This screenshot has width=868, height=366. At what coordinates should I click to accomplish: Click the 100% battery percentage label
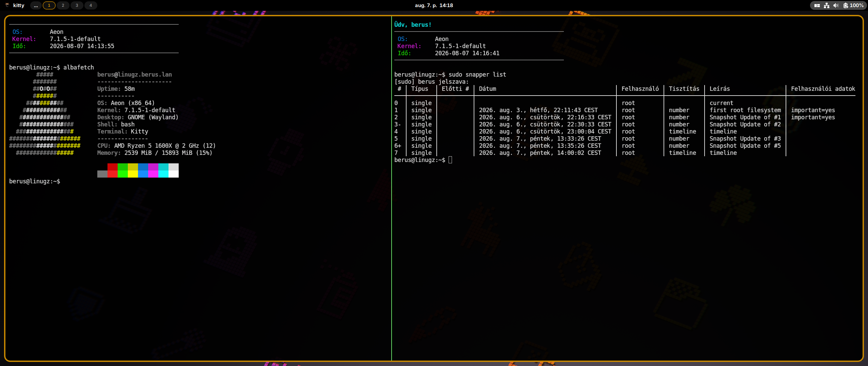click(x=856, y=5)
